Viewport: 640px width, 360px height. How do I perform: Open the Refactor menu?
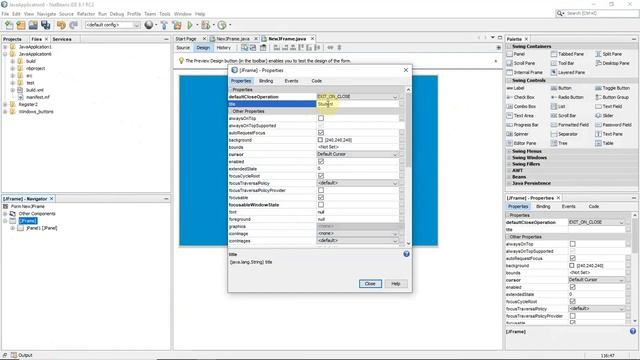pos(86,14)
